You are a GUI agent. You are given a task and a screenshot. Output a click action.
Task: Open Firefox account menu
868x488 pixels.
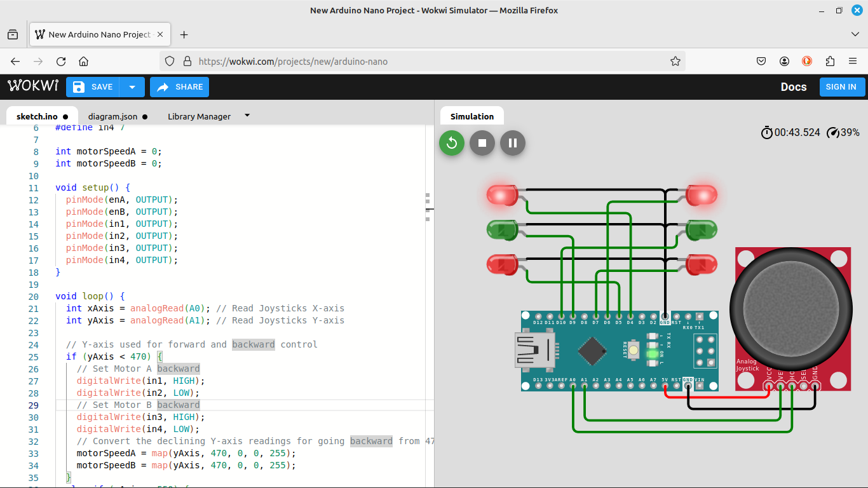point(784,62)
